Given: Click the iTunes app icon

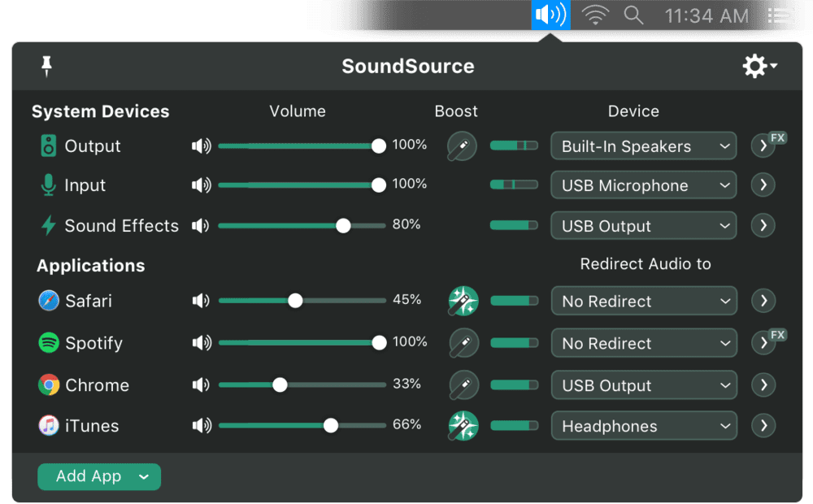Looking at the screenshot, I should point(49,426).
